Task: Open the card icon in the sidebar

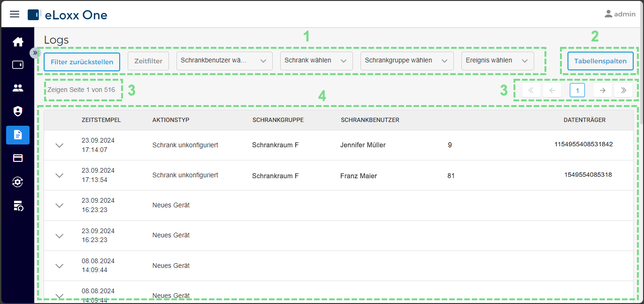Action: (x=18, y=158)
